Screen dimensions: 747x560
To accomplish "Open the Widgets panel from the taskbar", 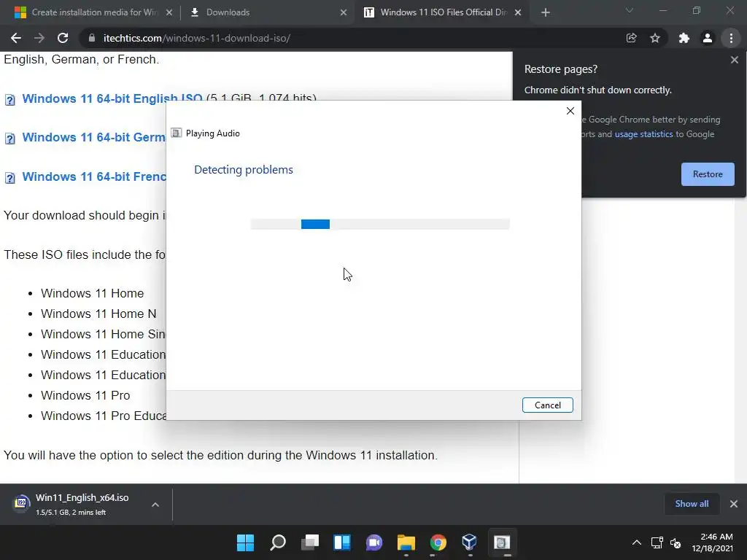I will pos(342,542).
